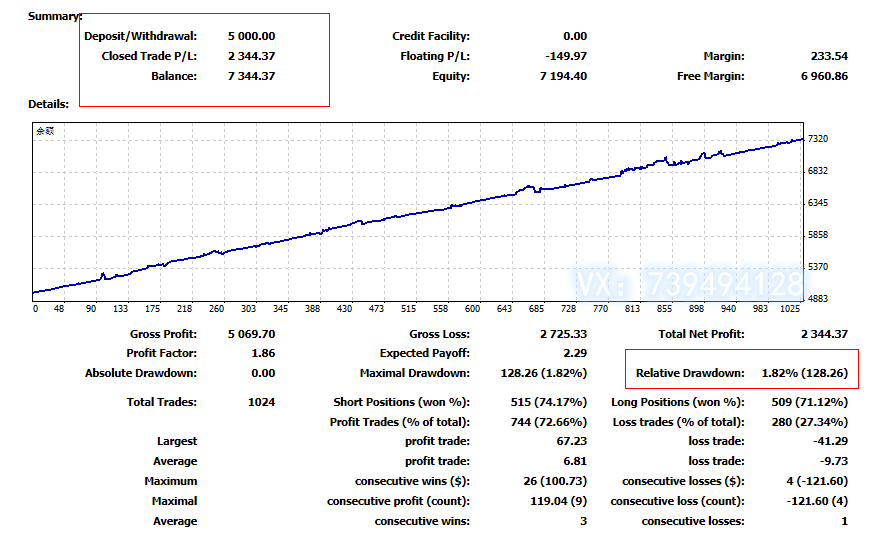Viewport: 886px width, 533px height.
Task: Click the Floating P/L value -149.97
Action: tap(567, 56)
